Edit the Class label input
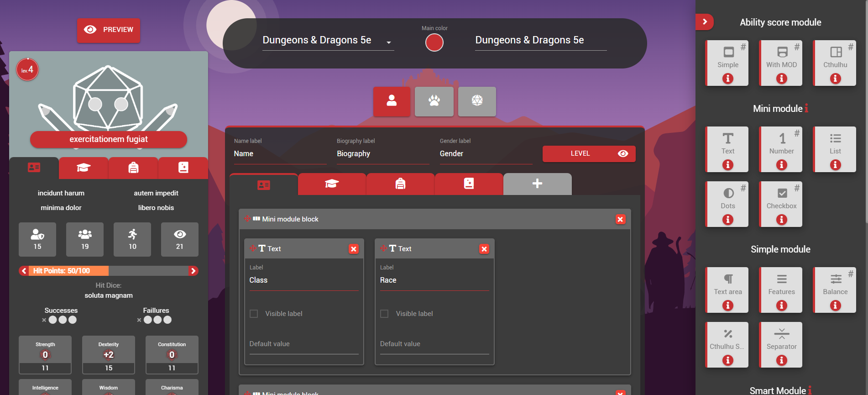Screen dimensions: 868x395 click(304, 280)
